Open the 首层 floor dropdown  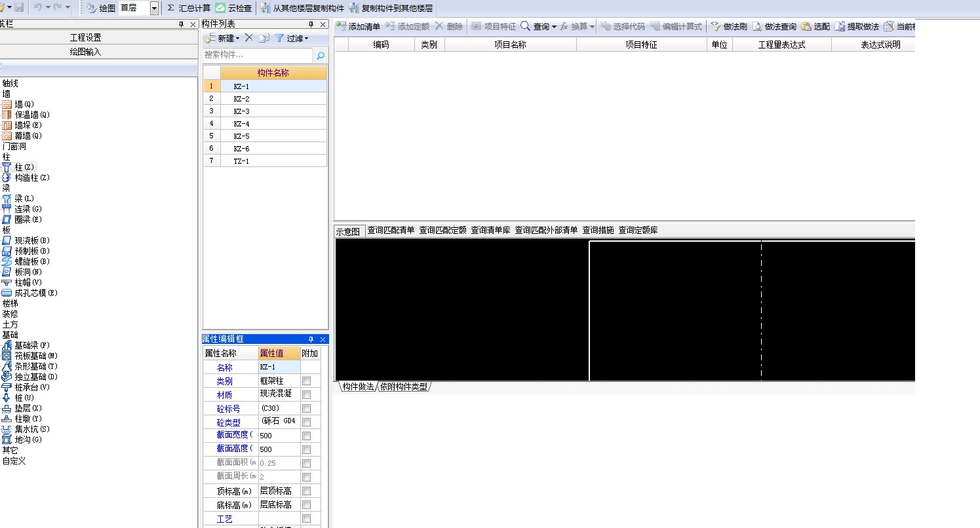154,8
